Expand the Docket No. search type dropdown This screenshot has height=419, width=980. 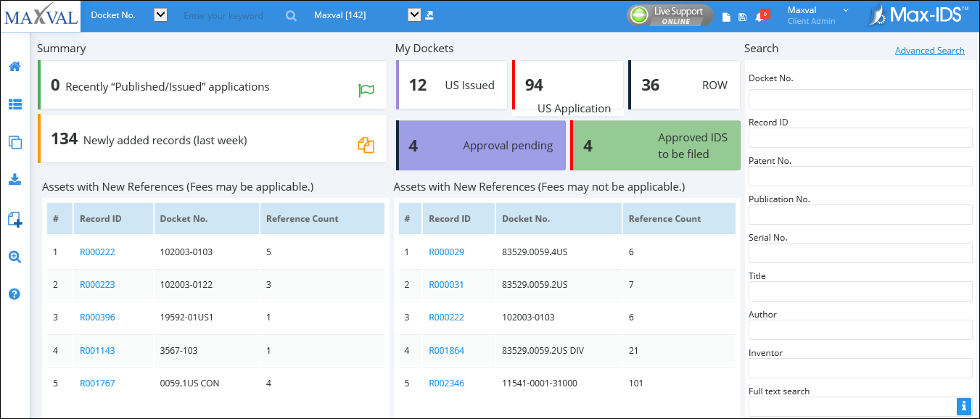[x=161, y=14]
